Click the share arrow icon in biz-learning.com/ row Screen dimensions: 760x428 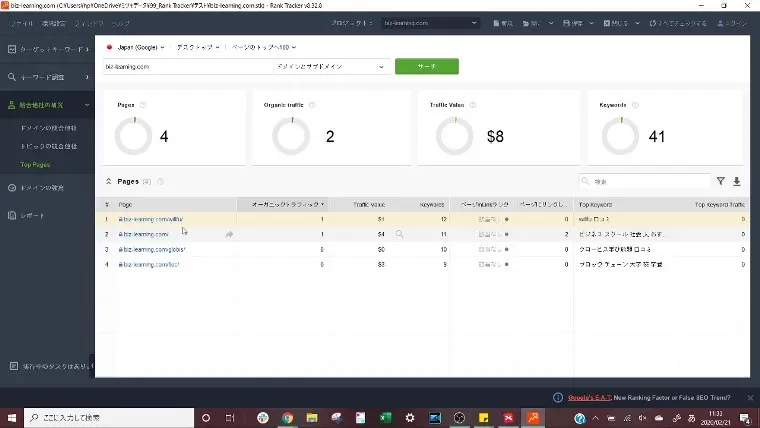click(229, 234)
